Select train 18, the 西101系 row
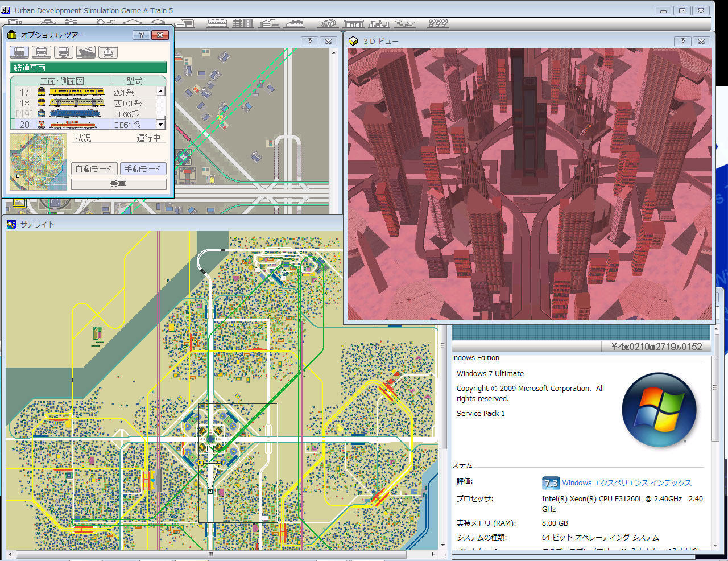Viewport: 728px width, 561px height. tap(84, 103)
